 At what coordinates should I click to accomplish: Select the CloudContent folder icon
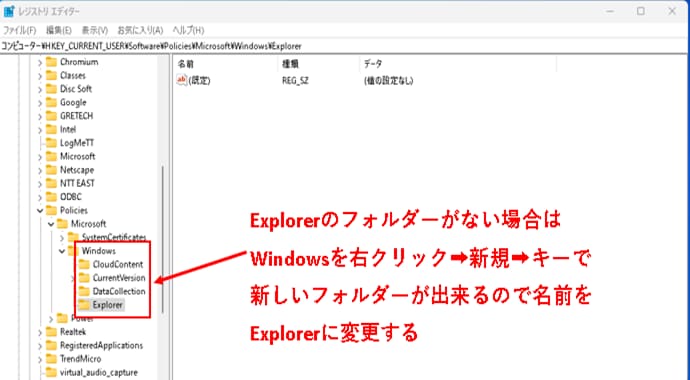pyautogui.click(x=84, y=264)
